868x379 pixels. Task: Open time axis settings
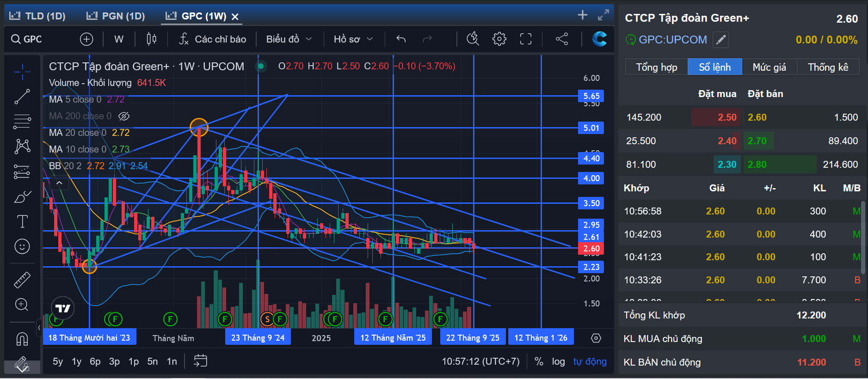click(x=596, y=338)
